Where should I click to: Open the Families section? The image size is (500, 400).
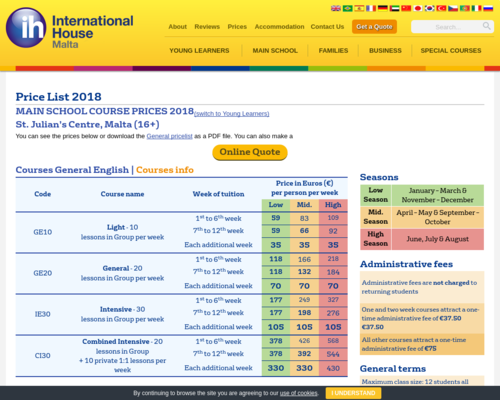[333, 51]
